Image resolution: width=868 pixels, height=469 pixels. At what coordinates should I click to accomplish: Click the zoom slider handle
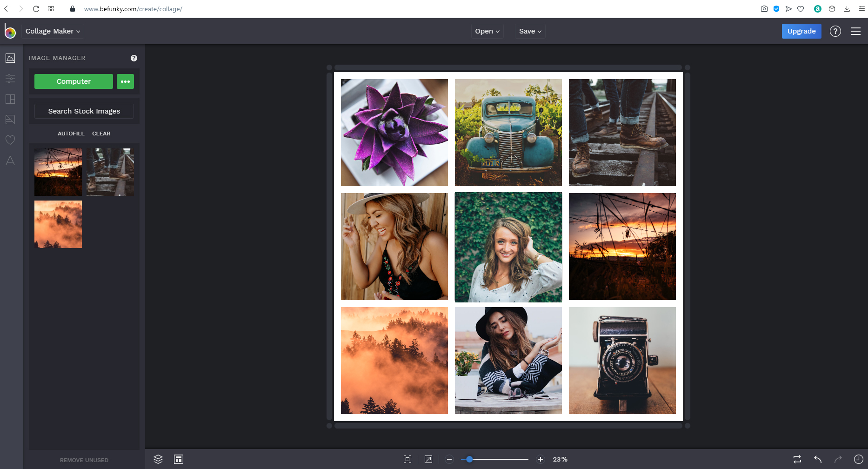pos(469,459)
